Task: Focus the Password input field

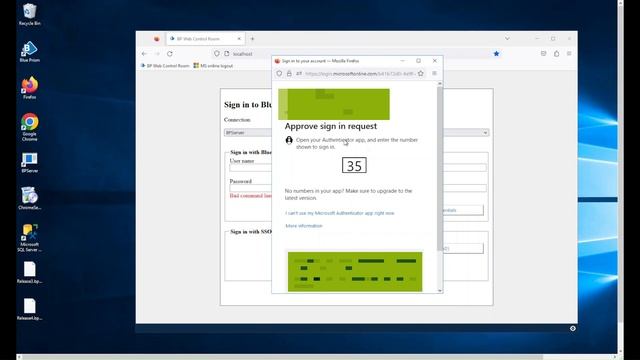Action: click(358, 188)
